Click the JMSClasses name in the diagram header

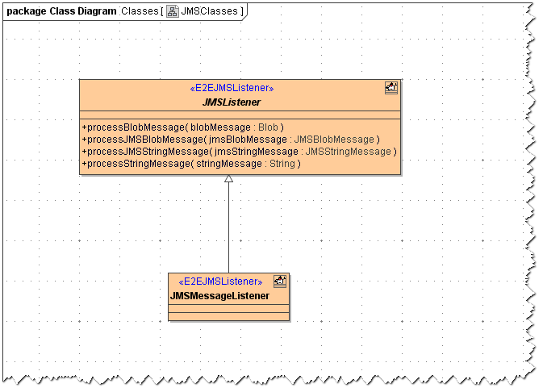coord(210,12)
